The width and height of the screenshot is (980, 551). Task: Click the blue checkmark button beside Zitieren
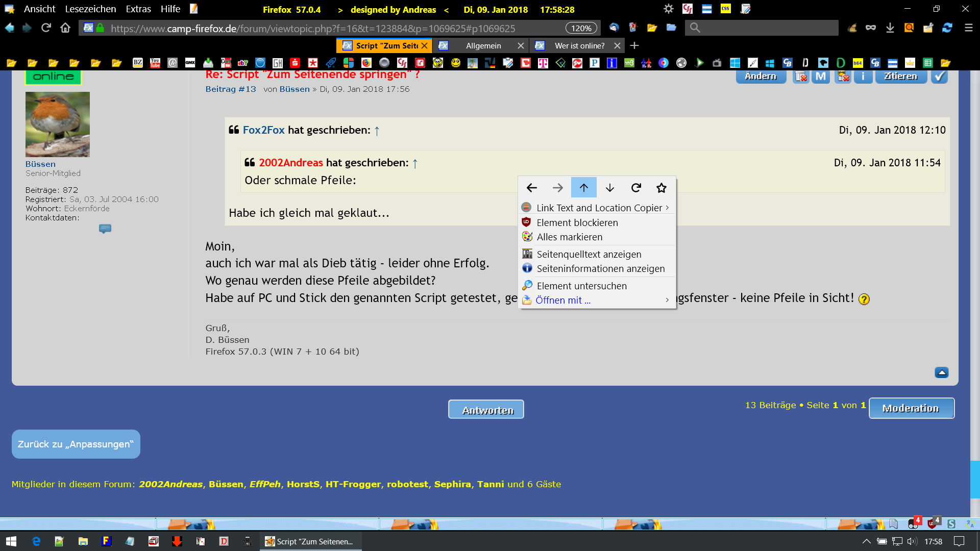coord(939,77)
